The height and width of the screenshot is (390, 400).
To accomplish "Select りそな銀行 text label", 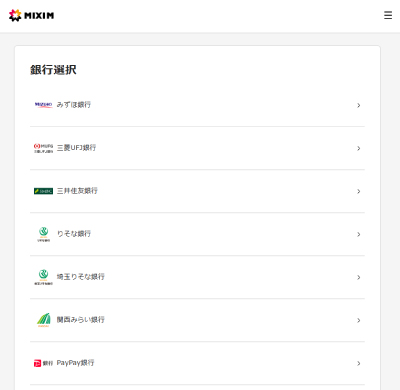I will pyautogui.click(x=74, y=234).
